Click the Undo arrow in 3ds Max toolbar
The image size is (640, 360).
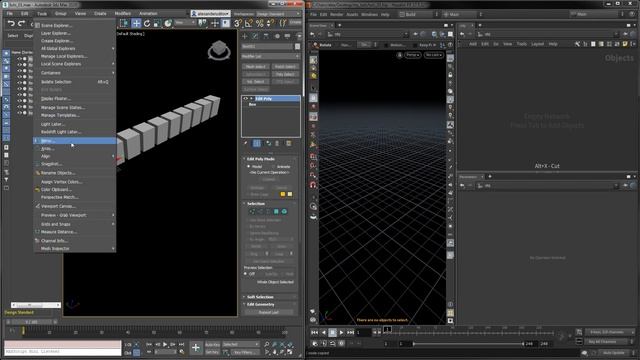[11, 23]
